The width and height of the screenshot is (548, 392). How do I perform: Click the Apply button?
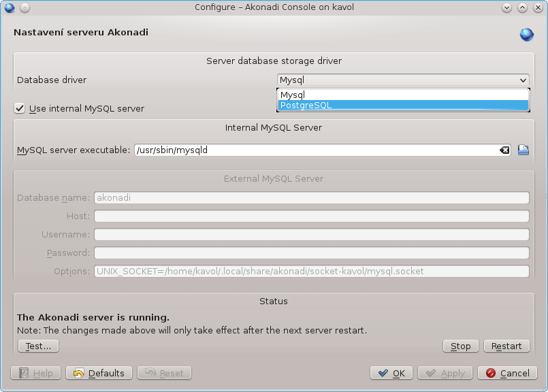pos(445,373)
